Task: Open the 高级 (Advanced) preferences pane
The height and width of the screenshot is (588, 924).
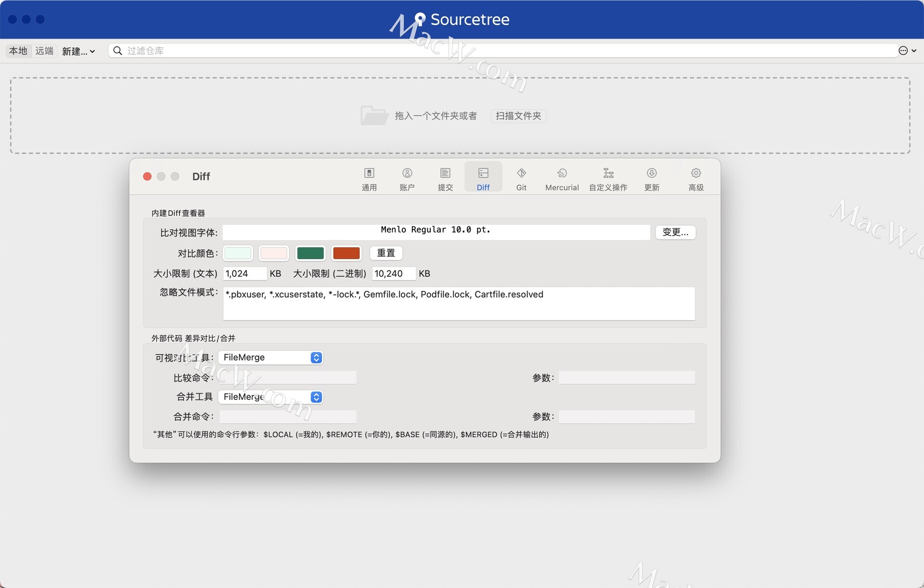Action: coord(696,179)
